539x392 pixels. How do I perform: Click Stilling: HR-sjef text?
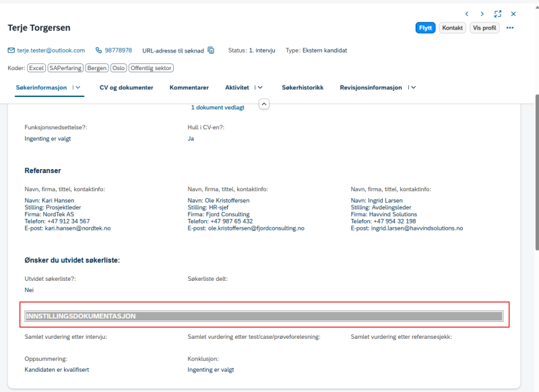tap(208, 207)
